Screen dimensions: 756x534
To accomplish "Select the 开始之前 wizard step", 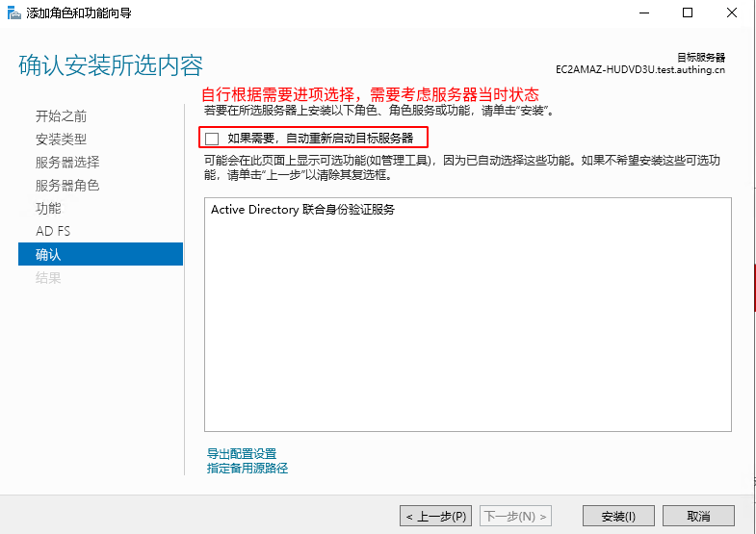I will click(62, 116).
